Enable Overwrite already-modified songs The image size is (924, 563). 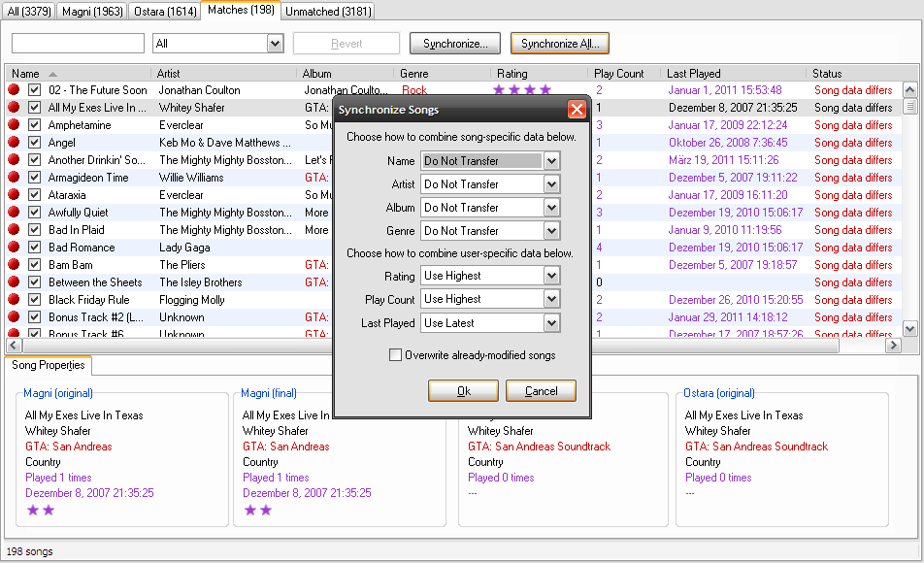(x=395, y=355)
